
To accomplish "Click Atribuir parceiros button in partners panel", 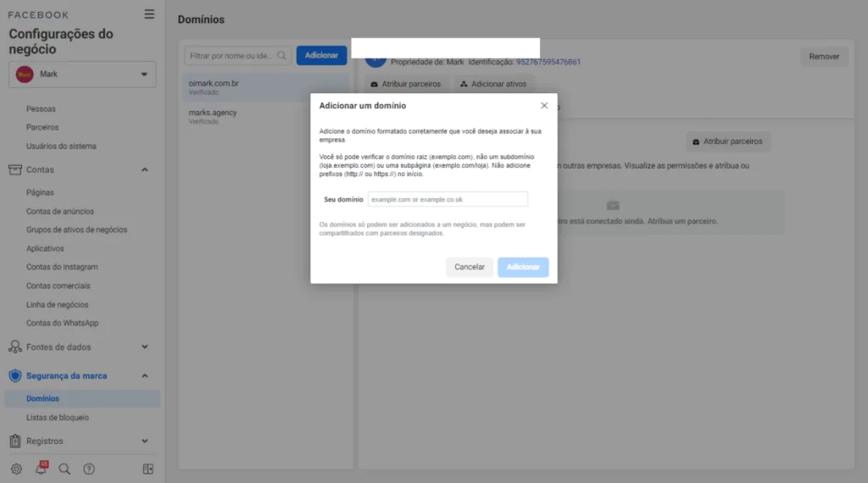I will pos(727,142).
